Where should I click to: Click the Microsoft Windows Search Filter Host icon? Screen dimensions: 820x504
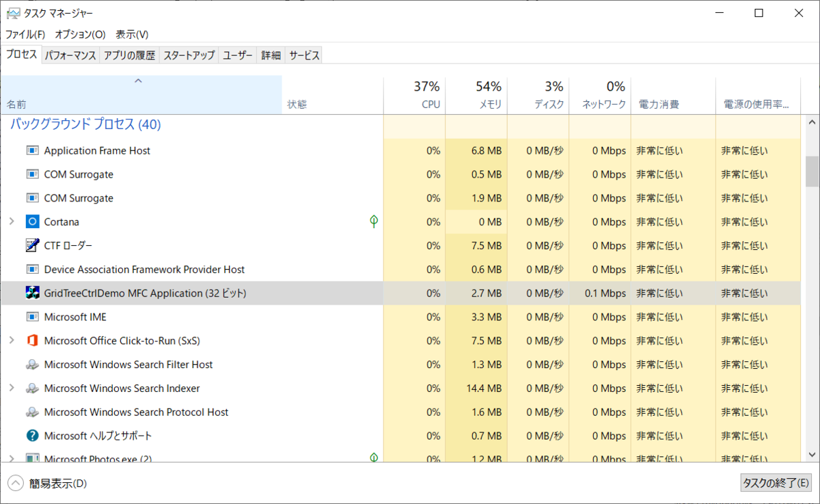pos(32,365)
